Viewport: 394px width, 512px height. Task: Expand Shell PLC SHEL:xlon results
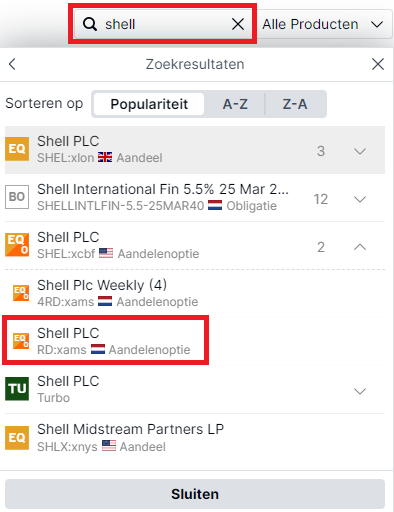[x=360, y=151]
